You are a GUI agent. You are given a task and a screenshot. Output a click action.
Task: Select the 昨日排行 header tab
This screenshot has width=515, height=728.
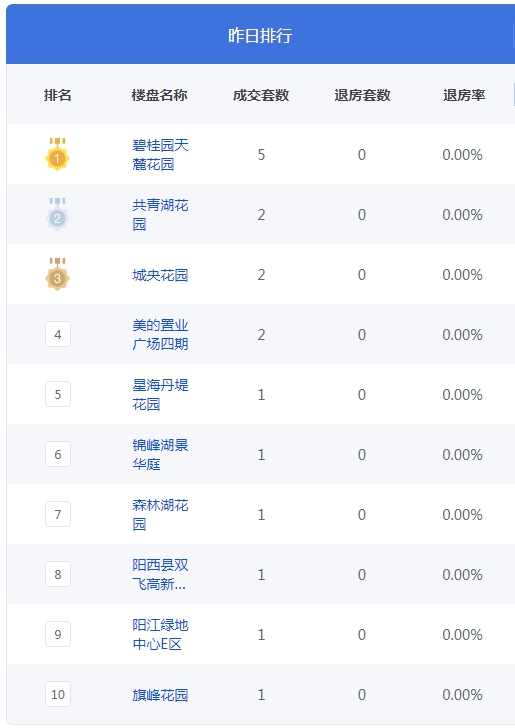click(260, 35)
